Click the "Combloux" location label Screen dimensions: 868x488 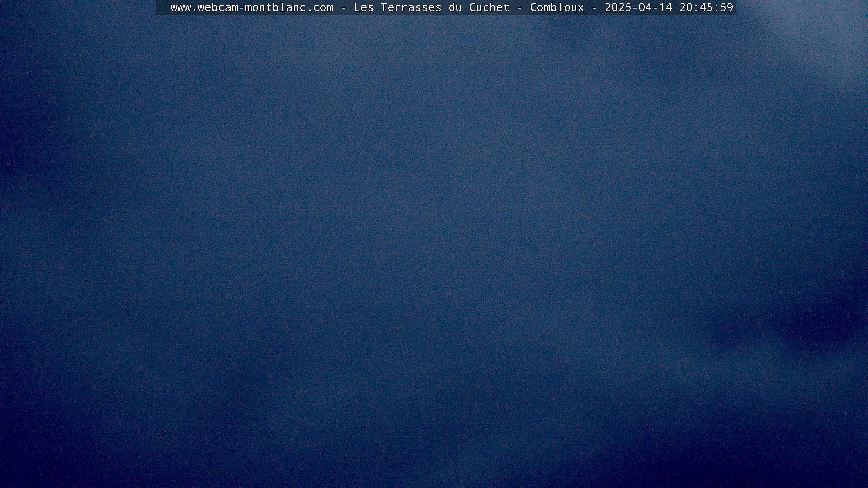557,7
